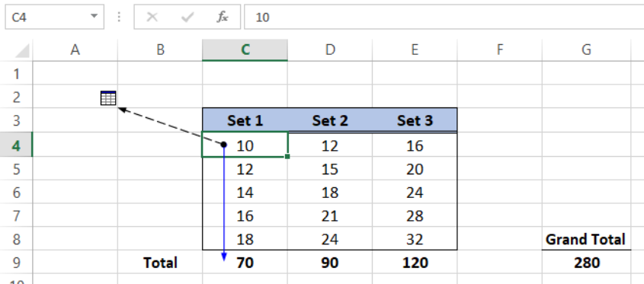Click the Total label cell in column B
The height and width of the screenshot is (284, 644).
(160, 262)
